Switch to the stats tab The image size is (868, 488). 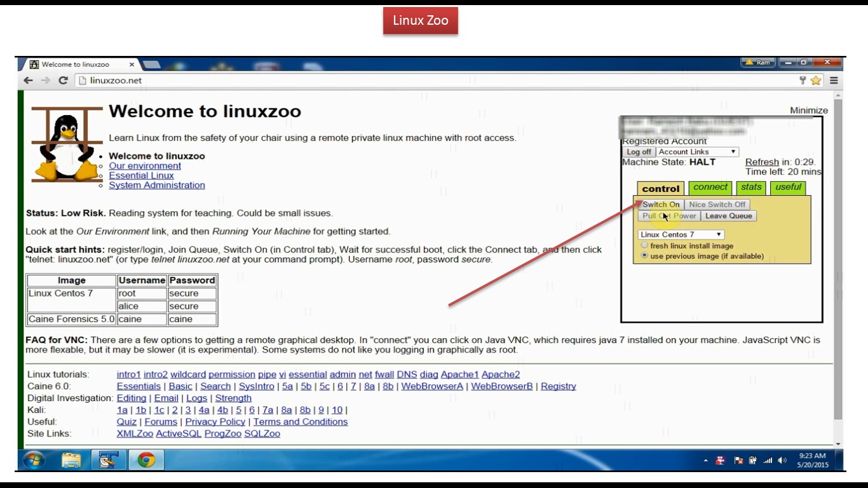[x=751, y=187]
